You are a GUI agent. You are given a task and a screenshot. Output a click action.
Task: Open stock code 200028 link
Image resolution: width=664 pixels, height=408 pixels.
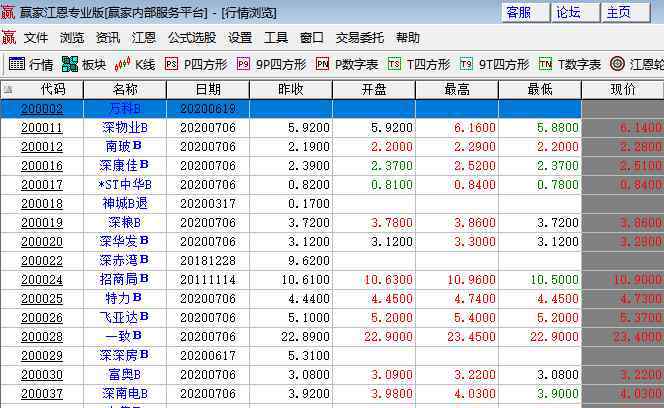(42, 337)
